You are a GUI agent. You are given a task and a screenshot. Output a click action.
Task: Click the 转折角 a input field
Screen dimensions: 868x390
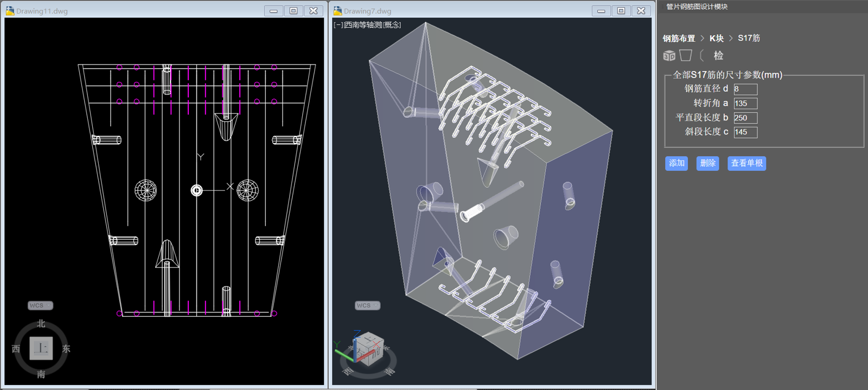pyautogui.click(x=745, y=104)
